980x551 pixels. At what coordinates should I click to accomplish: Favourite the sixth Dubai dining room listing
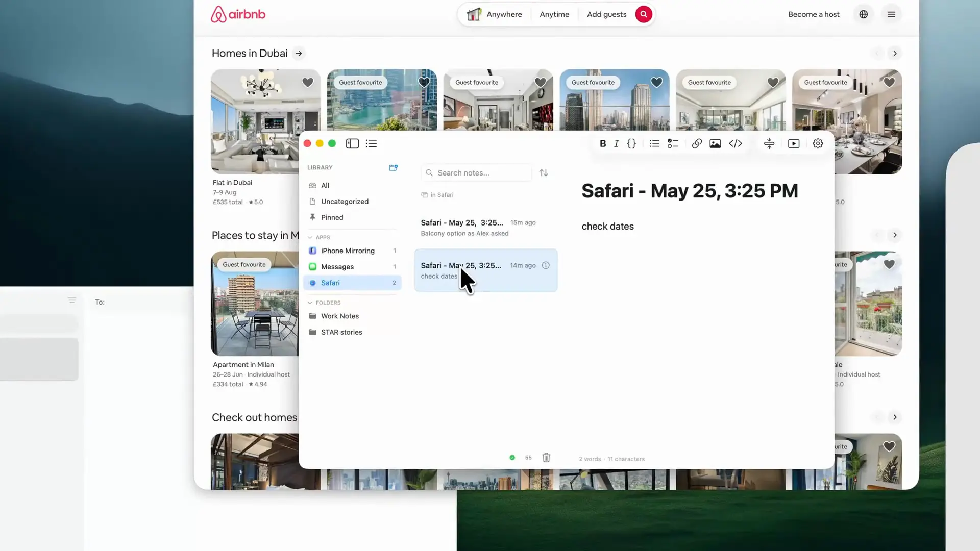pyautogui.click(x=889, y=82)
